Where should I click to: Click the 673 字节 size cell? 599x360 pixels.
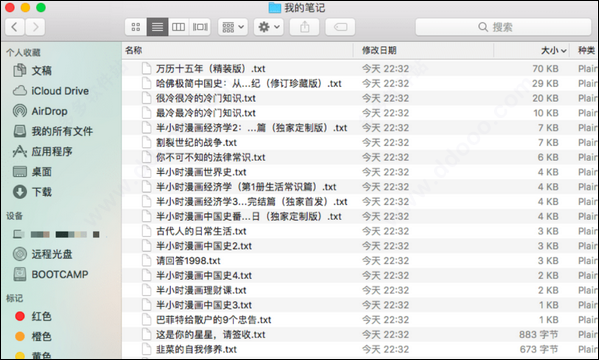pos(538,350)
